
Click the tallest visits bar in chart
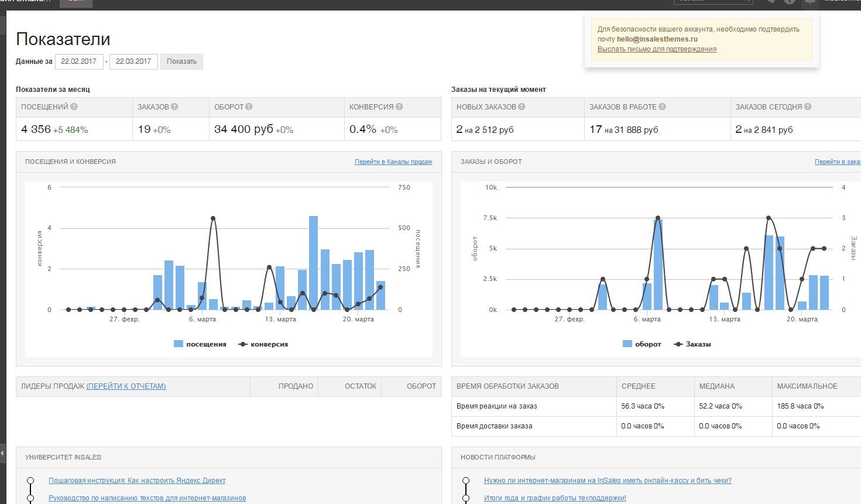313,263
